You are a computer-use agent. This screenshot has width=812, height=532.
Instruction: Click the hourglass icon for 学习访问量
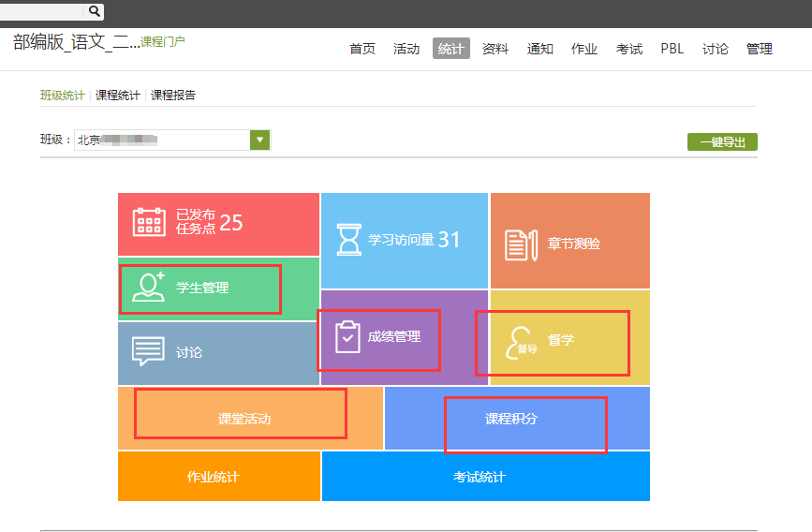(348, 240)
